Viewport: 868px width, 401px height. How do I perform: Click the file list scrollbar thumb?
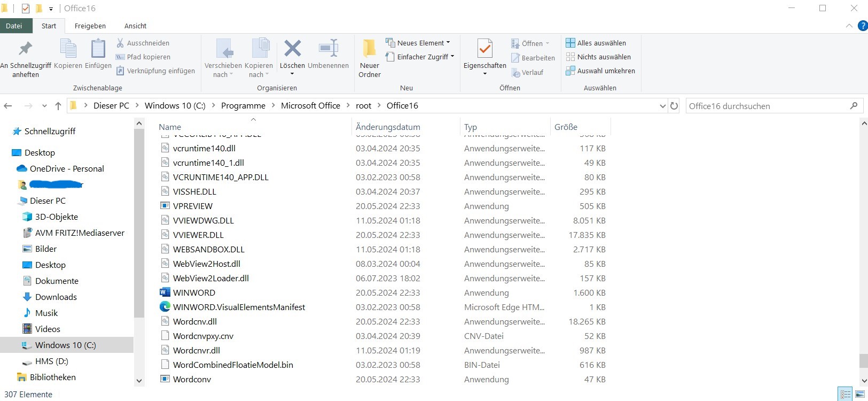click(864, 360)
